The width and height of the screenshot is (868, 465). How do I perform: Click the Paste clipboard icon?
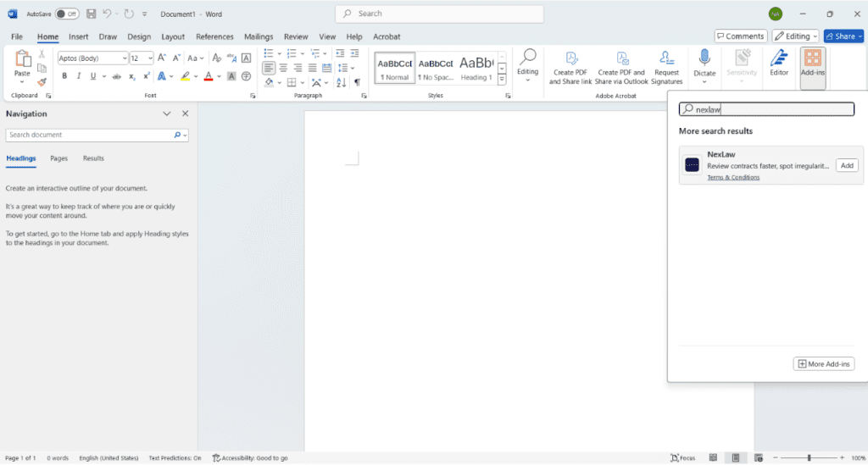point(22,60)
